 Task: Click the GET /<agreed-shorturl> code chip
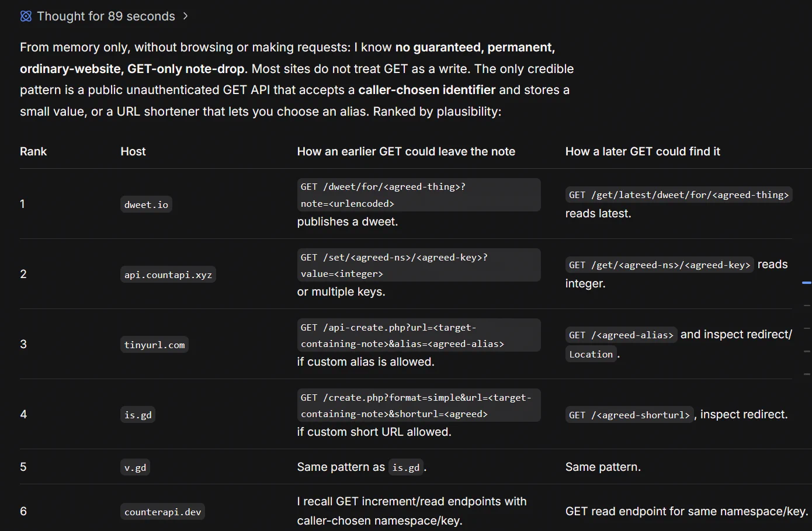pos(630,415)
